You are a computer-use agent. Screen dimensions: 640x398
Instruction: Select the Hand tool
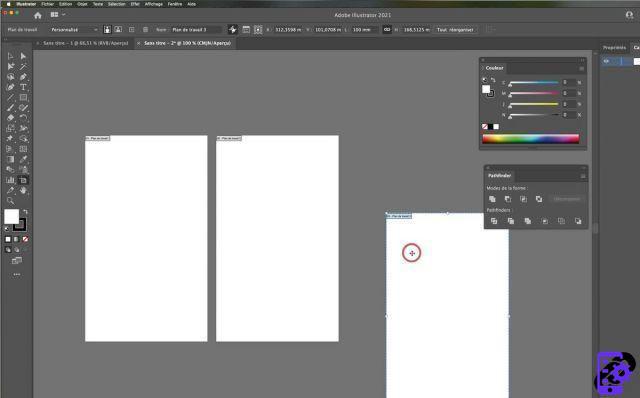(23, 190)
